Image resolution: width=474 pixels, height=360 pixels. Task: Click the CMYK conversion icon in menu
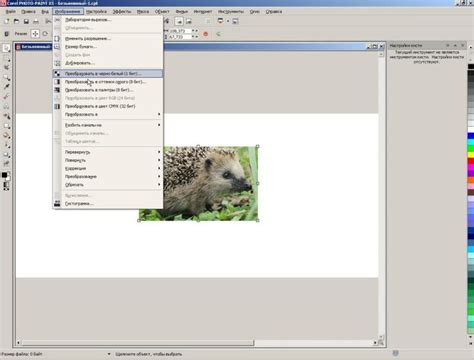[x=57, y=106]
